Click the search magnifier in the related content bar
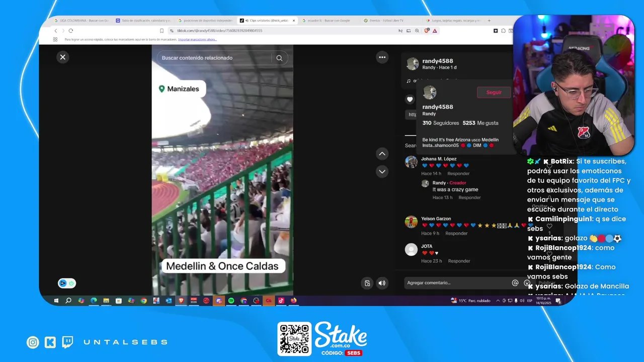The width and height of the screenshot is (644, 362). 279,58
